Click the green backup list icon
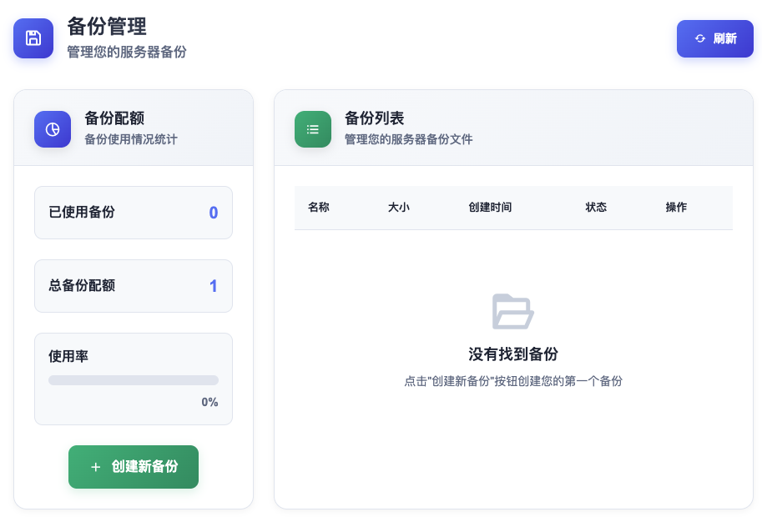This screenshot has height=532, width=762. pyautogui.click(x=313, y=129)
